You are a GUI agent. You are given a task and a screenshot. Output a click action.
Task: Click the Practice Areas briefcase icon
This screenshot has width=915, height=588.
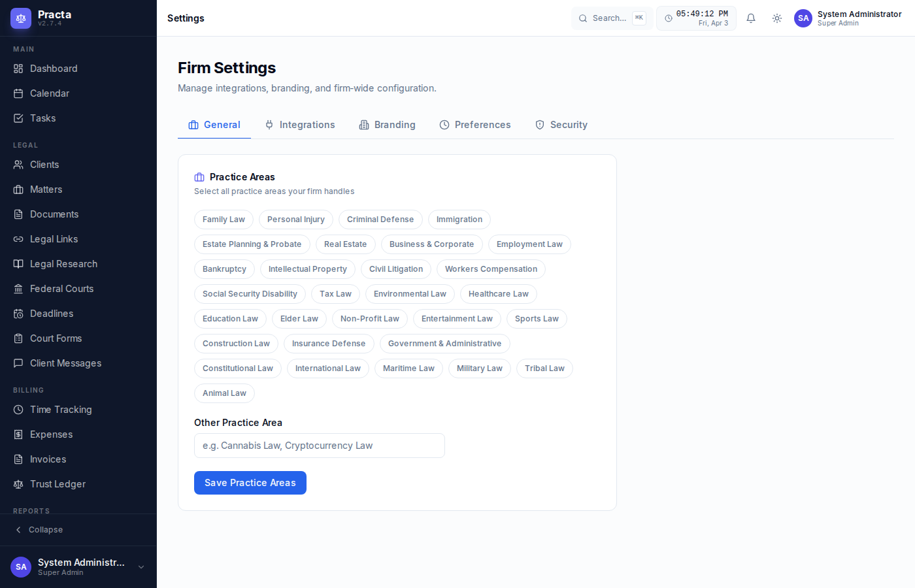point(199,177)
